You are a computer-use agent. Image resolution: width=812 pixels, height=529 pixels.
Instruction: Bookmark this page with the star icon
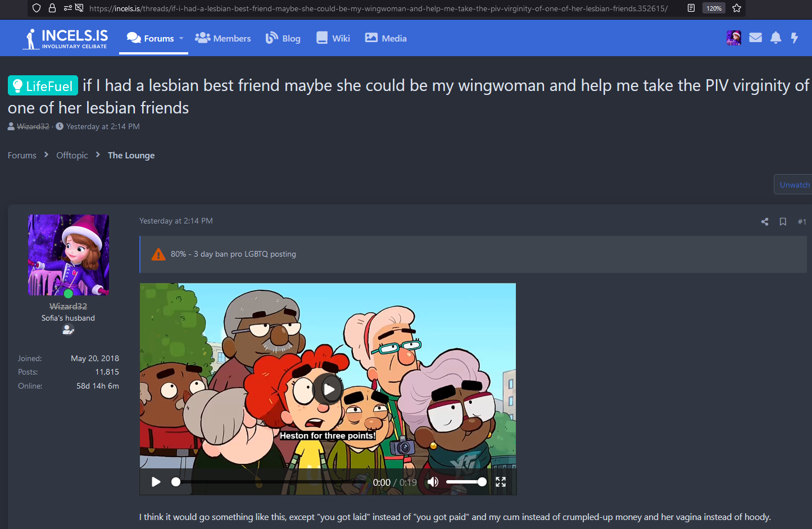tap(737, 8)
